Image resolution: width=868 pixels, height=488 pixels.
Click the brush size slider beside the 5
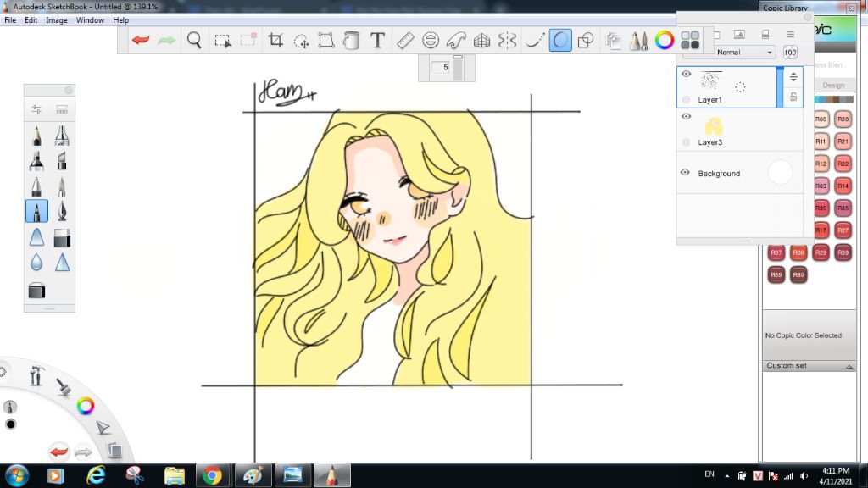click(x=458, y=68)
